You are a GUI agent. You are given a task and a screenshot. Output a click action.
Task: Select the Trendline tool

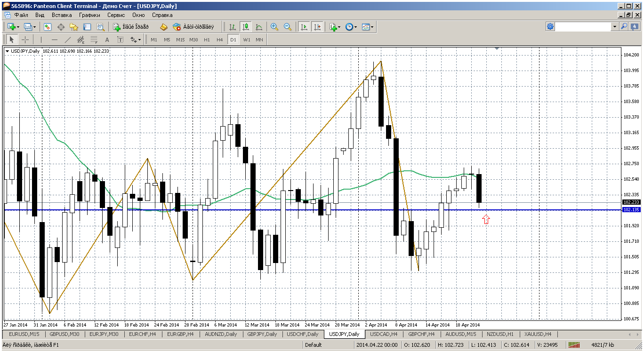68,40
